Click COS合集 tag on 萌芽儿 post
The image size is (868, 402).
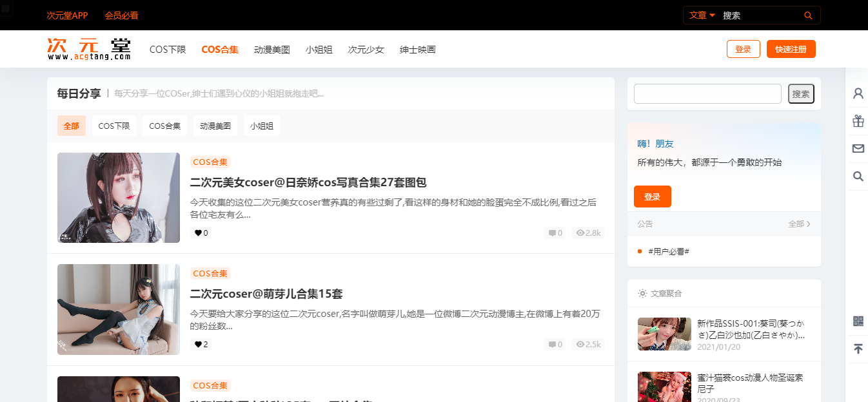pyautogui.click(x=210, y=274)
